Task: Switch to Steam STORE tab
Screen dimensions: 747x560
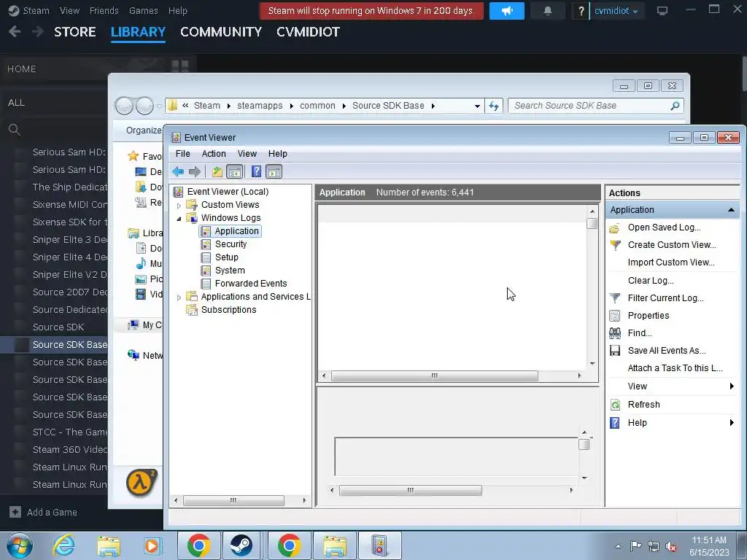Action: tap(75, 32)
